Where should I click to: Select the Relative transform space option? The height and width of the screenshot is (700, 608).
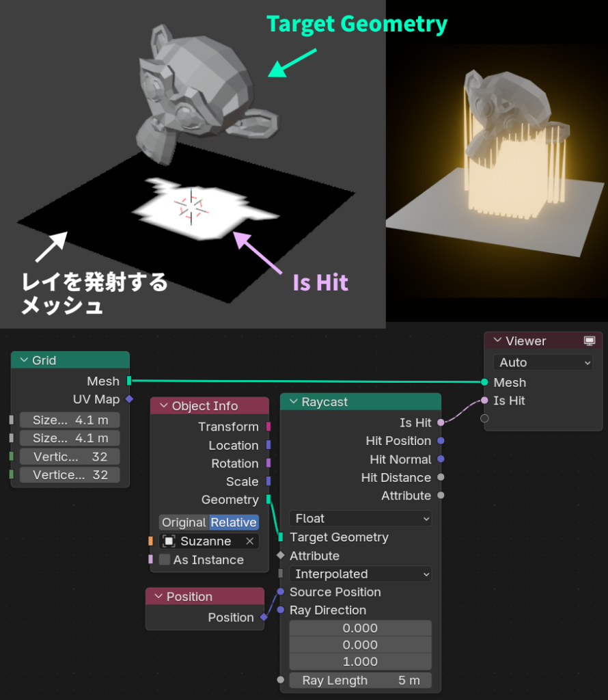[234, 523]
